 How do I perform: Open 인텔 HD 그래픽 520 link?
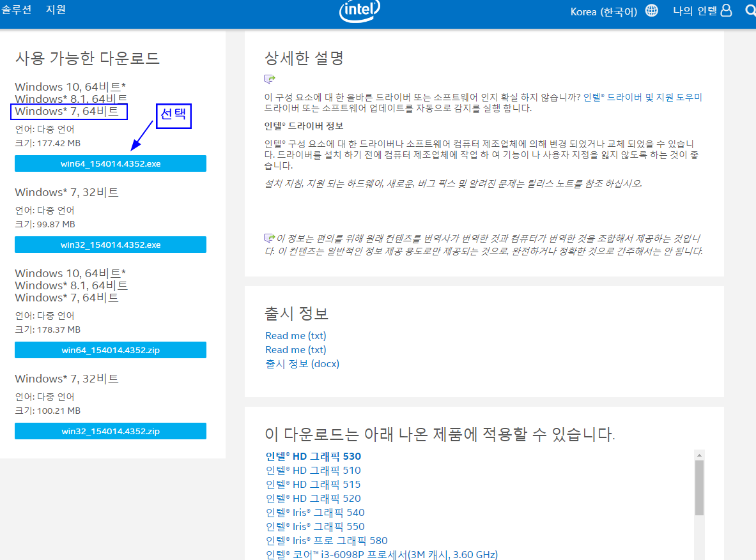pyautogui.click(x=313, y=498)
